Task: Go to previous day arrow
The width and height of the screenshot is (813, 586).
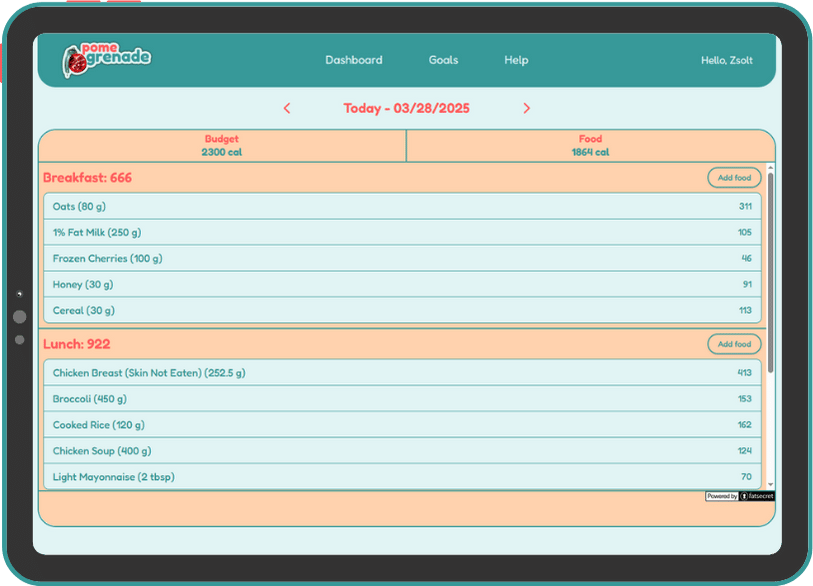Action: click(x=287, y=108)
